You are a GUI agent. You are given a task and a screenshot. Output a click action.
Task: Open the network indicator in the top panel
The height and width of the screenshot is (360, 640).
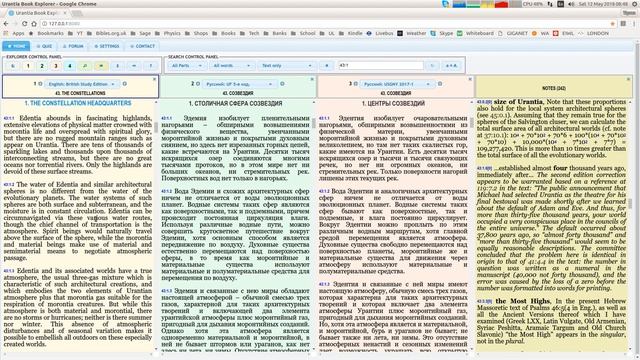pos(550,4)
